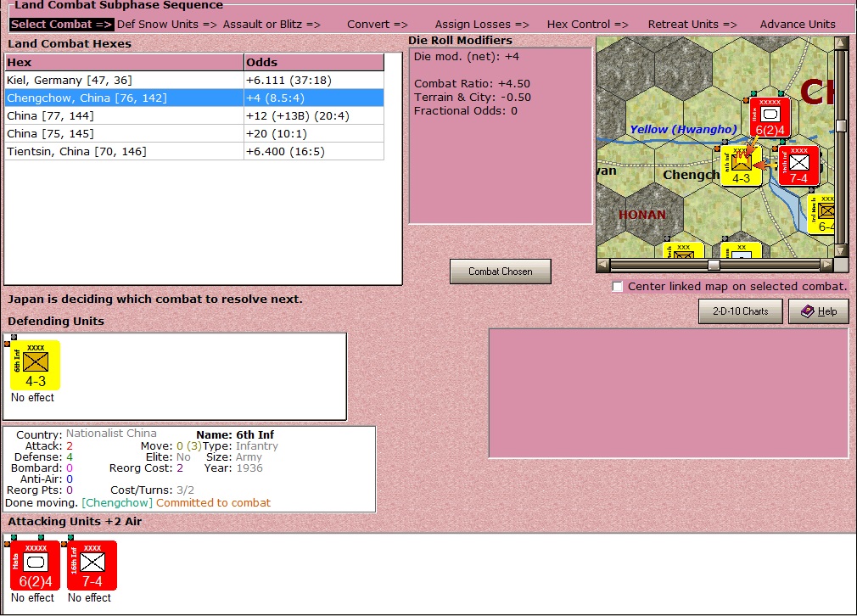This screenshot has height=616, width=857.
Task: Click the +6.111 (37:18) odds cell
Action: 314,81
